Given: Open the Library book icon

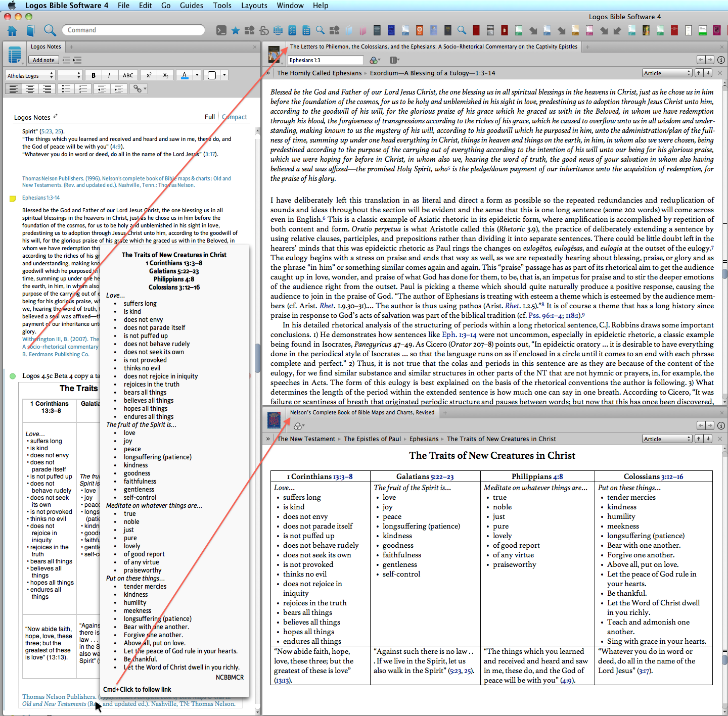Looking at the screenshot, I should pyautogui.click(x=30, y=30).
